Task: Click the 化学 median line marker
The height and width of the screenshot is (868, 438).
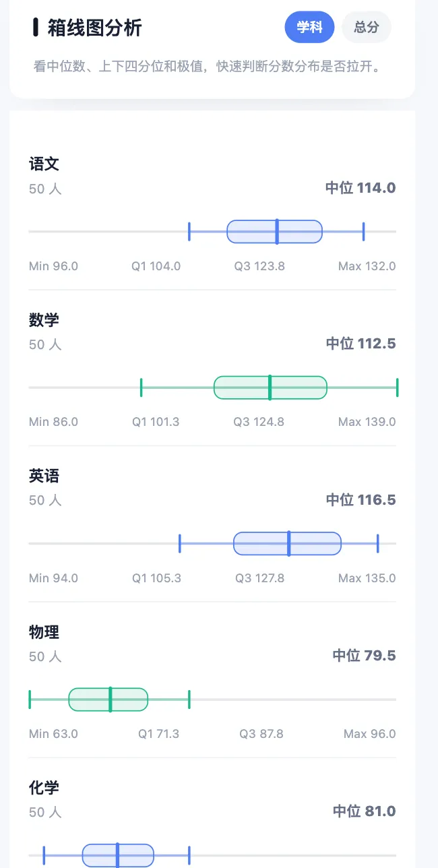Action: 118,855
